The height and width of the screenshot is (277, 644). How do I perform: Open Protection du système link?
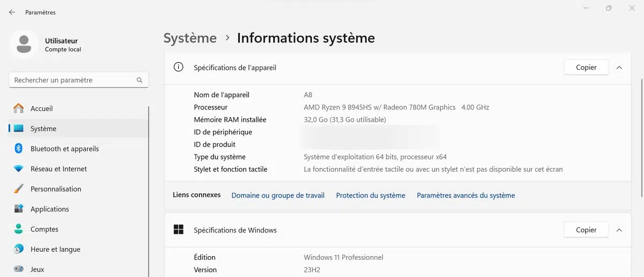click(370, 195)
